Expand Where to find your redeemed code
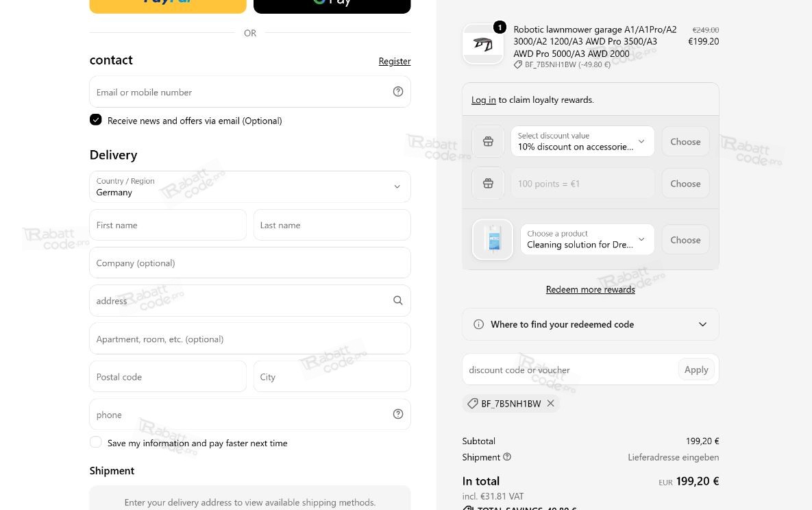Image resolution: width=812 pixels, height=510 pixels. coord(591,324)
